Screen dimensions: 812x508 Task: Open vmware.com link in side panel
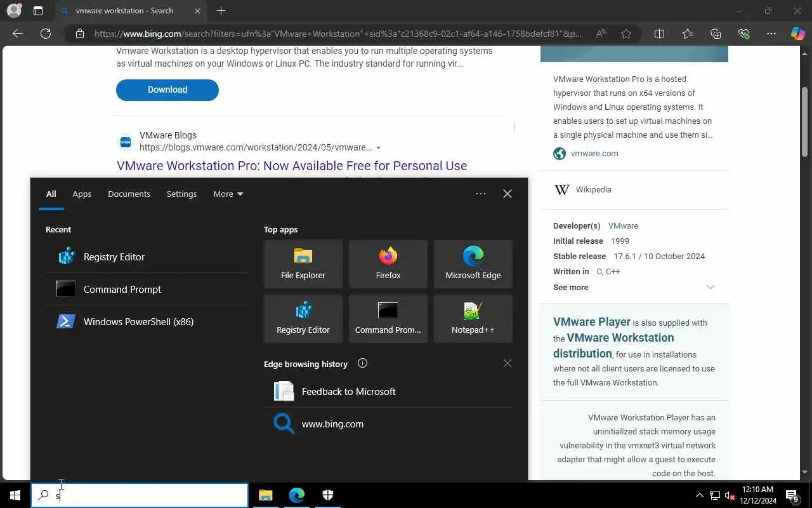[594, 153]
